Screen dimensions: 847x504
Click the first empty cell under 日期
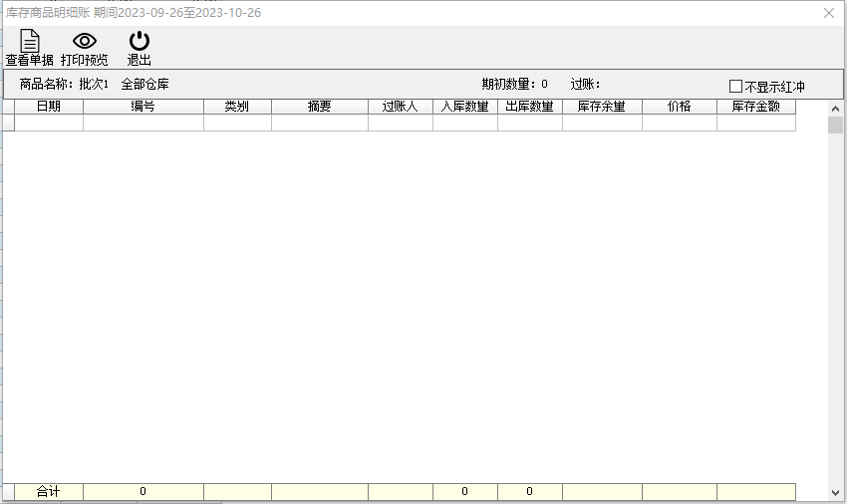coord(49,124)
